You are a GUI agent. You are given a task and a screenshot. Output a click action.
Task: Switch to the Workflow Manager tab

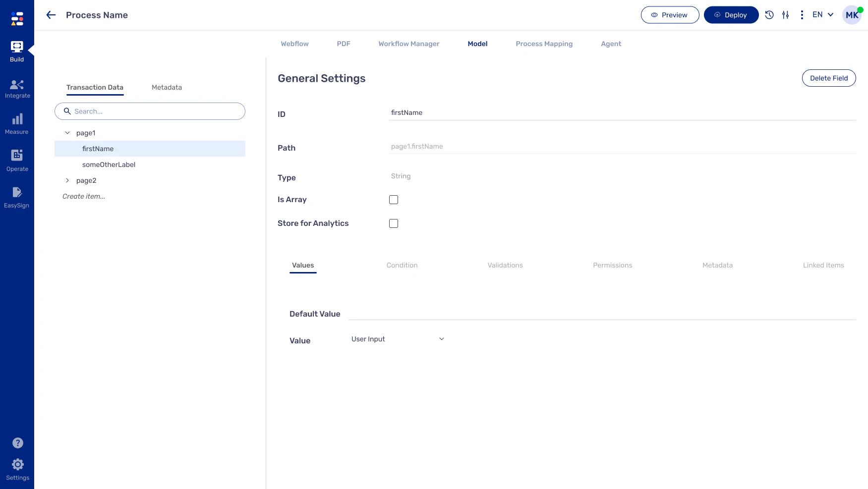408,44
